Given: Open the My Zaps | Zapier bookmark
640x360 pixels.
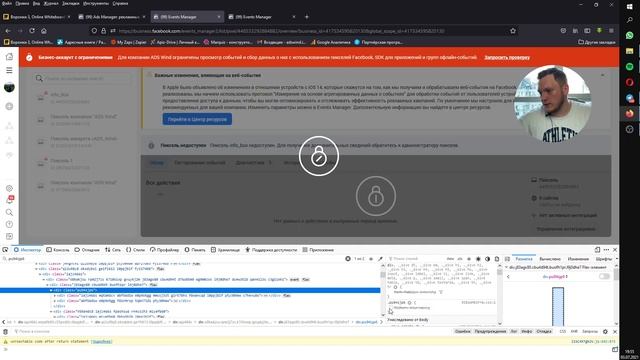Looking at the screenshot, I should point(129,42).
